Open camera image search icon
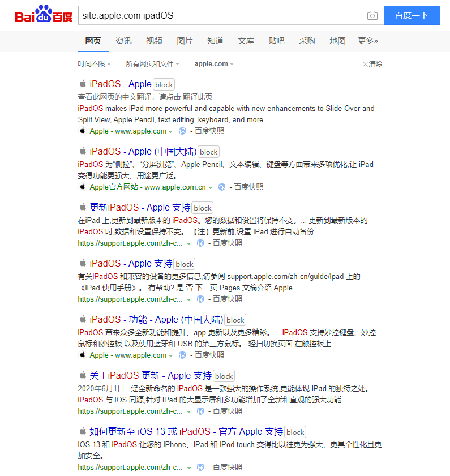This screenshot has width=450, height=476. pos(372,15)
